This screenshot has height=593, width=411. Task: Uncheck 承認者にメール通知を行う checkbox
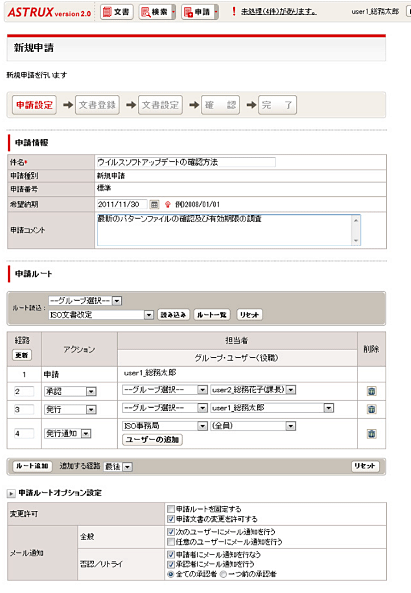[171, 564]
